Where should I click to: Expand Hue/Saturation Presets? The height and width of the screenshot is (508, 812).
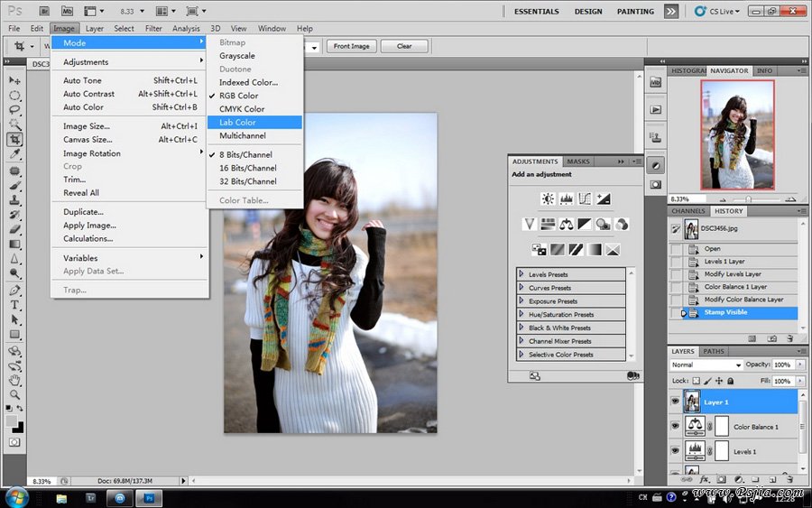521,314
